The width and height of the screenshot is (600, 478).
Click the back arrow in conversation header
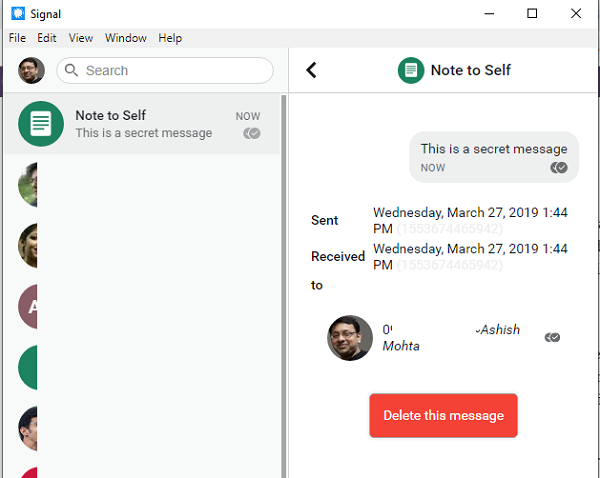point(311,70)
